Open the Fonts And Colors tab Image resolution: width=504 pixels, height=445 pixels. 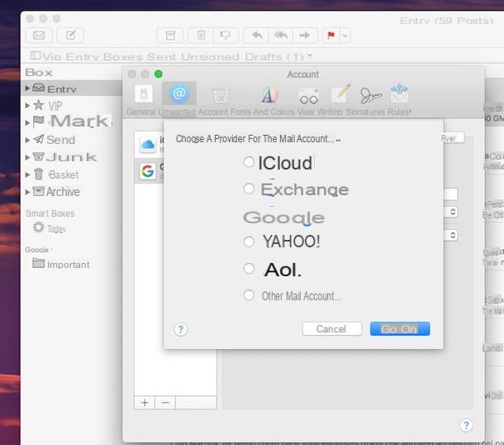[269, 95]
